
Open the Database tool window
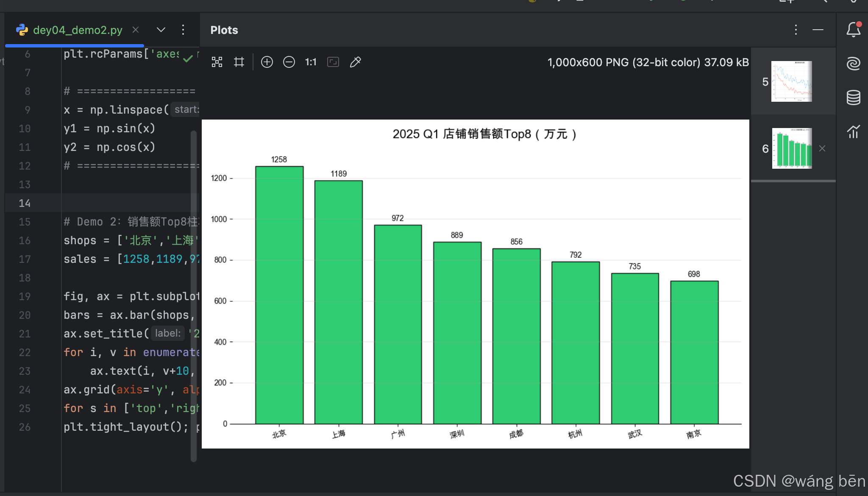[x=854, y=98]
